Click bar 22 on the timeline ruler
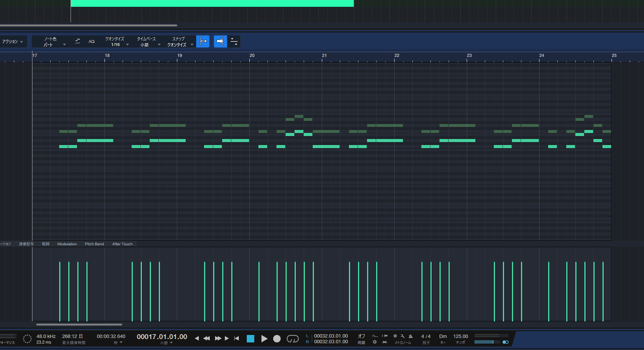This screenshot has height=350, width=644. 397,56
